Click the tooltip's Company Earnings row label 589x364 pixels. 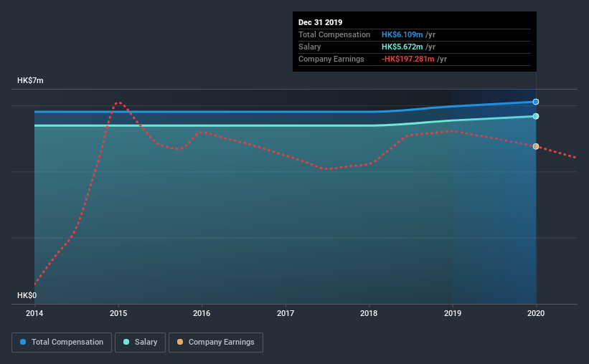coord(331,59)
